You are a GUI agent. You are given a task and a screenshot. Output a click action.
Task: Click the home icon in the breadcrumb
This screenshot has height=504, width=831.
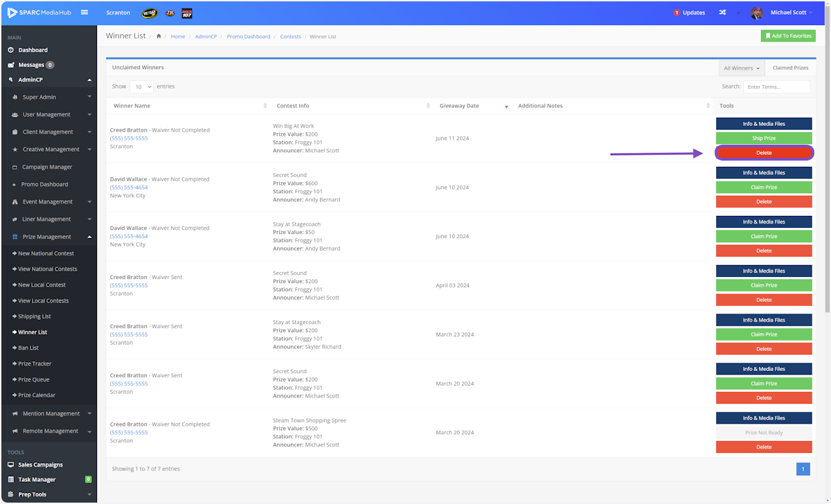159,36
